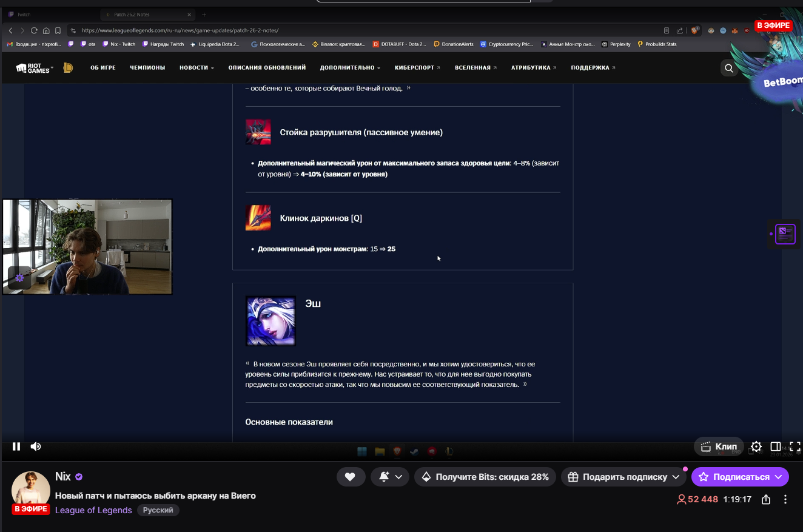Screen dimensions: 803x532
Task: Open the uBlock Origin extension icon
Action: point(747,30)
